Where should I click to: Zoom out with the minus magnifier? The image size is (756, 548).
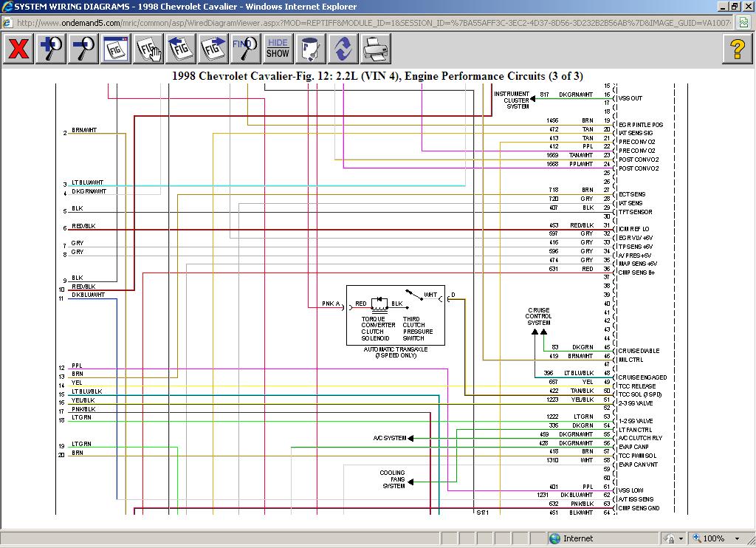coord(83,49)
